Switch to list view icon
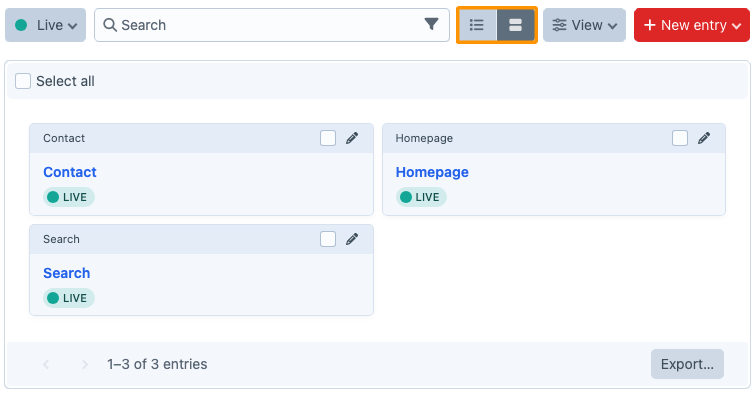The image size is (755, 393). (477, 25)
